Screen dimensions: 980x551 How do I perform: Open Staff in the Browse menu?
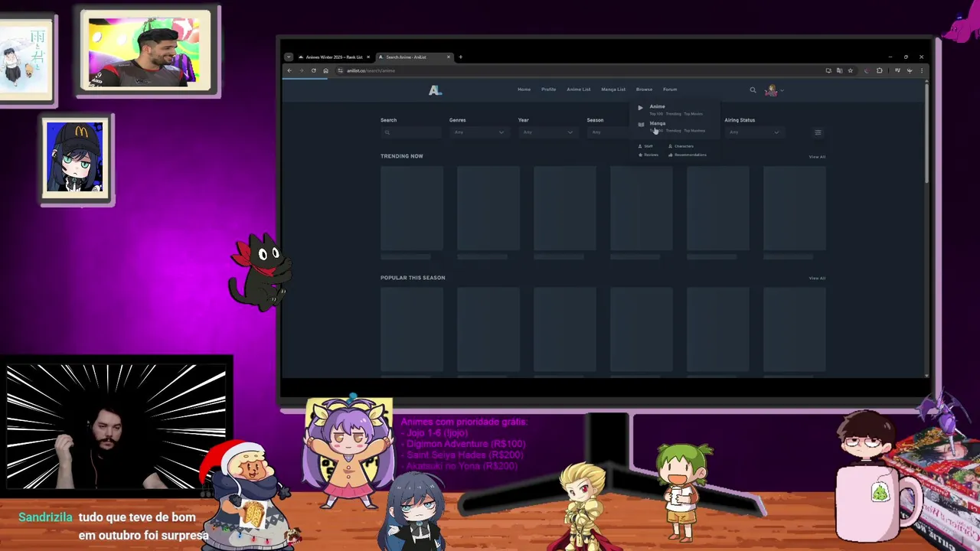[x=648, y=146]
